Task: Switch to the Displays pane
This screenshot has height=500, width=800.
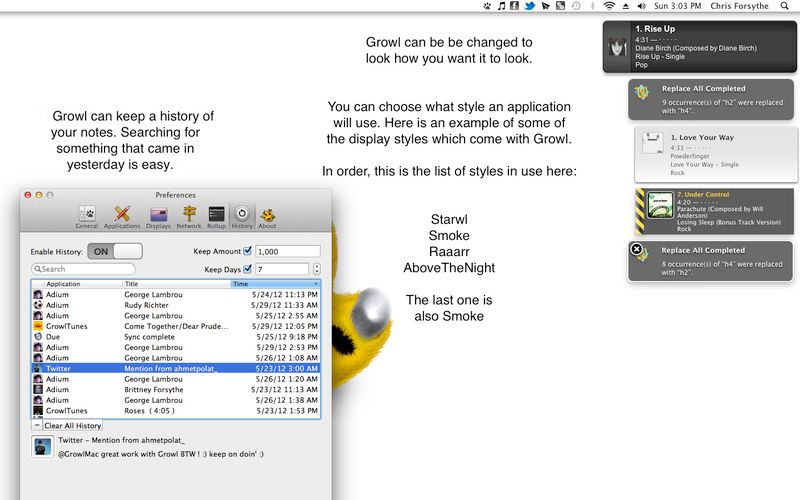Action: (x=159, y=217)
